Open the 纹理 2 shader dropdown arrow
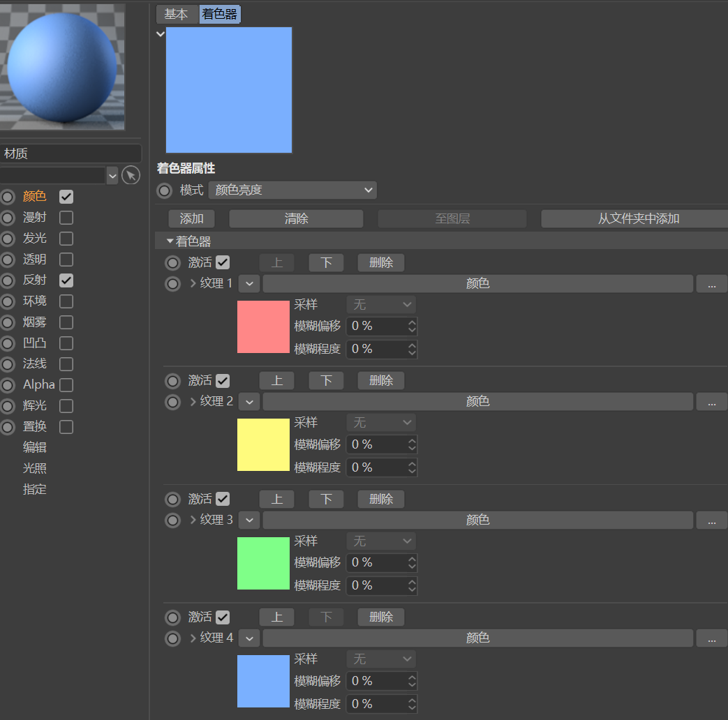The image size is (728, 720). pyautogui.click(x=249, y=402)
